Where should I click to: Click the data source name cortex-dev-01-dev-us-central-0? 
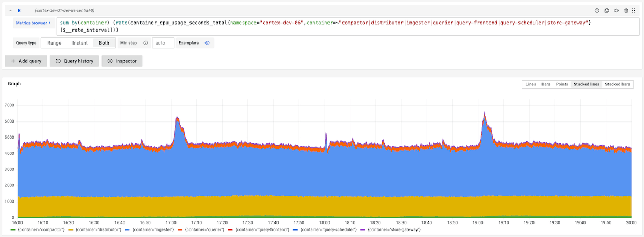pyautogui.click(x=64, y=10)
